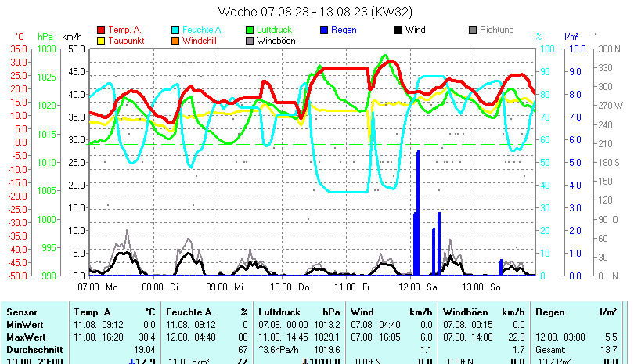This screenshot has height=364, width=634.
Task: Click the gray Richtung legend square
Action: 473,30
